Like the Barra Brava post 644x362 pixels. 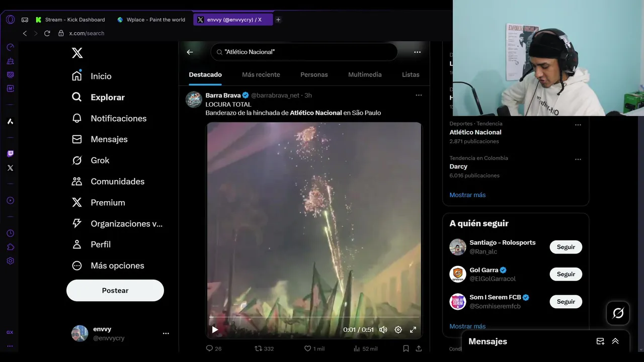(x=314, y=348)
